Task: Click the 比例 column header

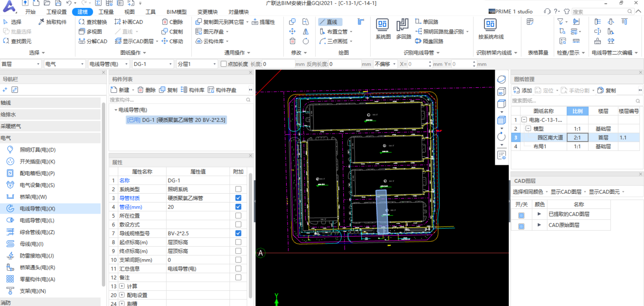Action: (x=577, y=111)
